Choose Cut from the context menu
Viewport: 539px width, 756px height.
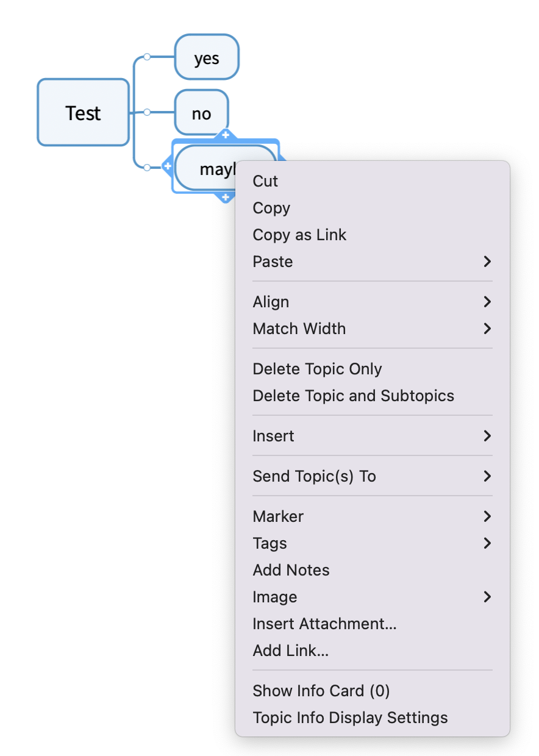click(x=265, y=181)
